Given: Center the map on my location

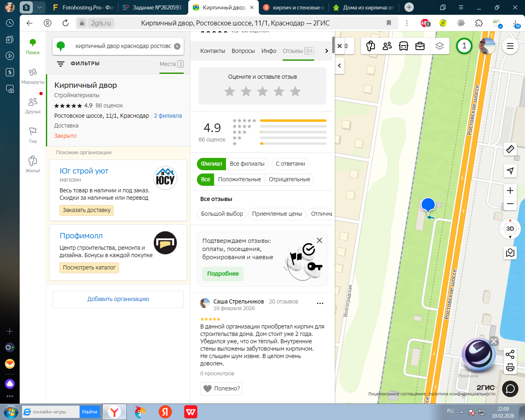Looking at the screenshot, I should 510,171.
